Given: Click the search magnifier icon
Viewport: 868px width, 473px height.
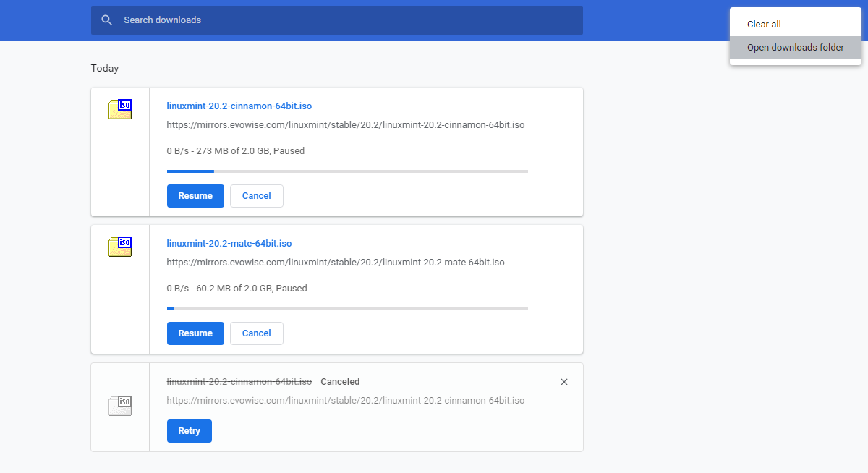Looking at the screenshot, I should point(107,20).
